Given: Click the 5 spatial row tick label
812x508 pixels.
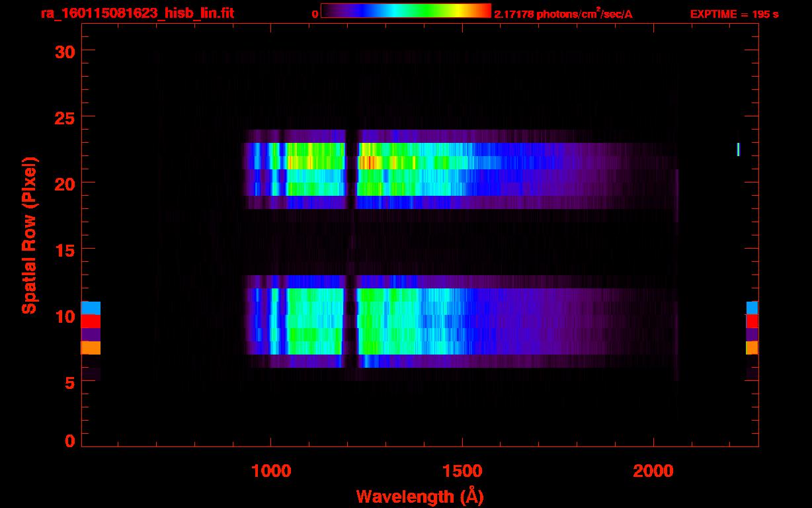Looking at the screenshot, I should (69, 382).
